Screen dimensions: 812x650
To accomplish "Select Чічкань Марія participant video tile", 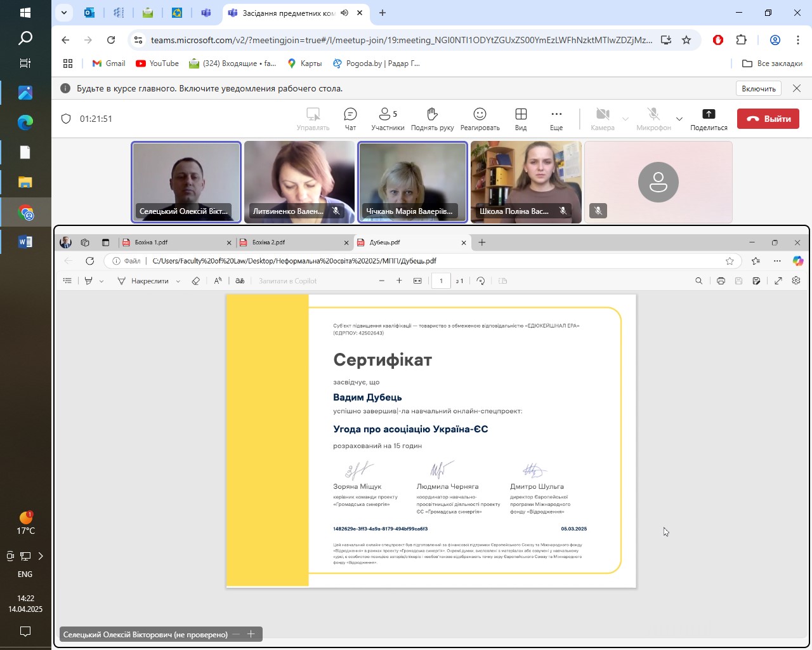I will [x=412, y=182].
